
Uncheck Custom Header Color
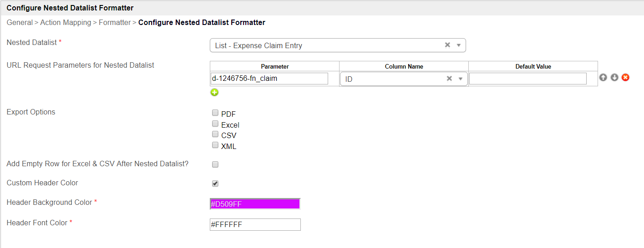click(215, 184)
